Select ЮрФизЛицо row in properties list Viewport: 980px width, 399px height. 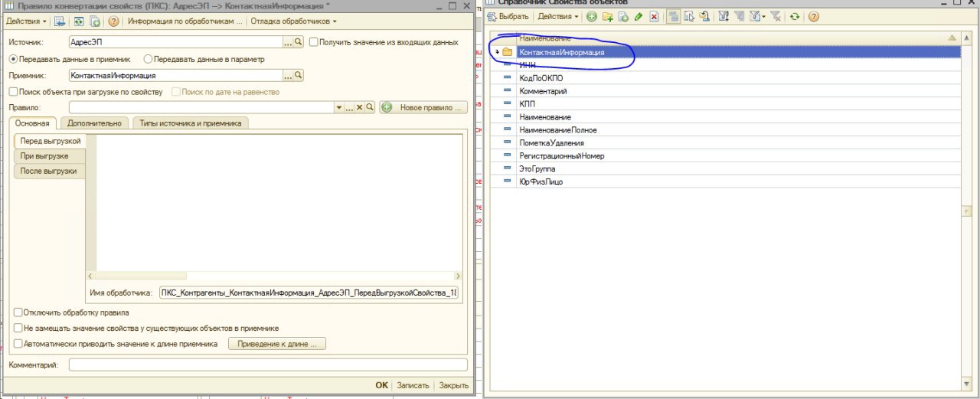tap(726, 182)
